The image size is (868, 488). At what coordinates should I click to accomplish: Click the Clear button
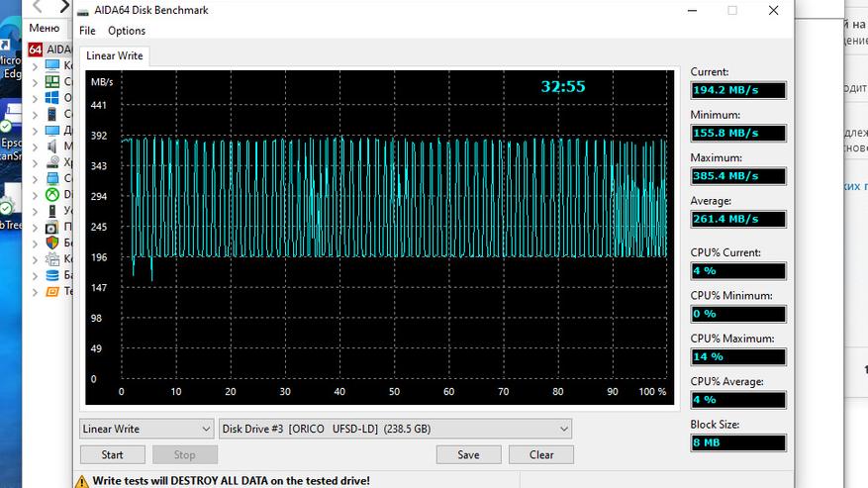(540, 454)
